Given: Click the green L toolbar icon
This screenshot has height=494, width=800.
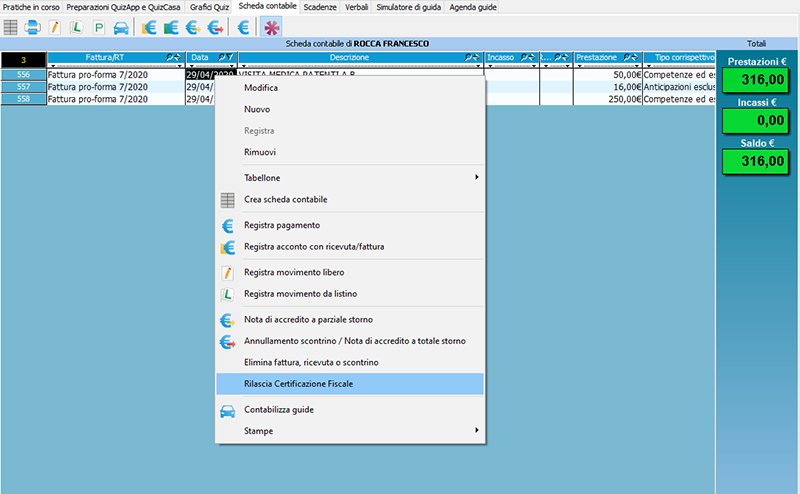Looking at the screenshot, I should point(76,27).
